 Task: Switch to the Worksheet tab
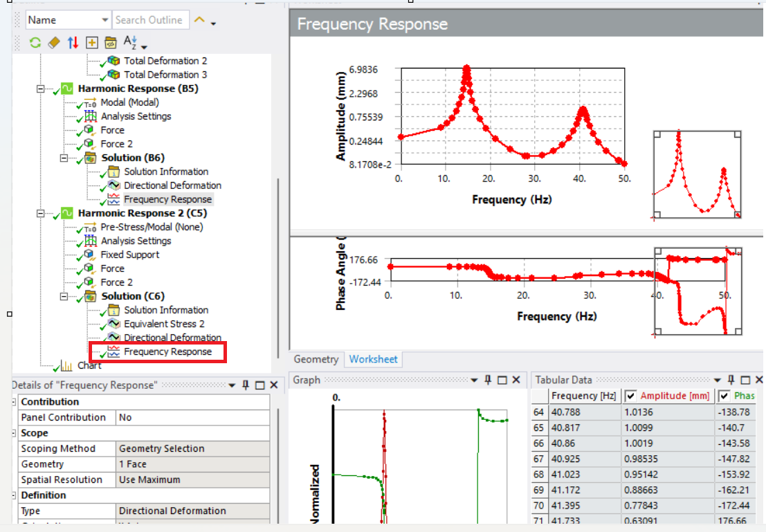pyautogui.click(x=373, y=359)
